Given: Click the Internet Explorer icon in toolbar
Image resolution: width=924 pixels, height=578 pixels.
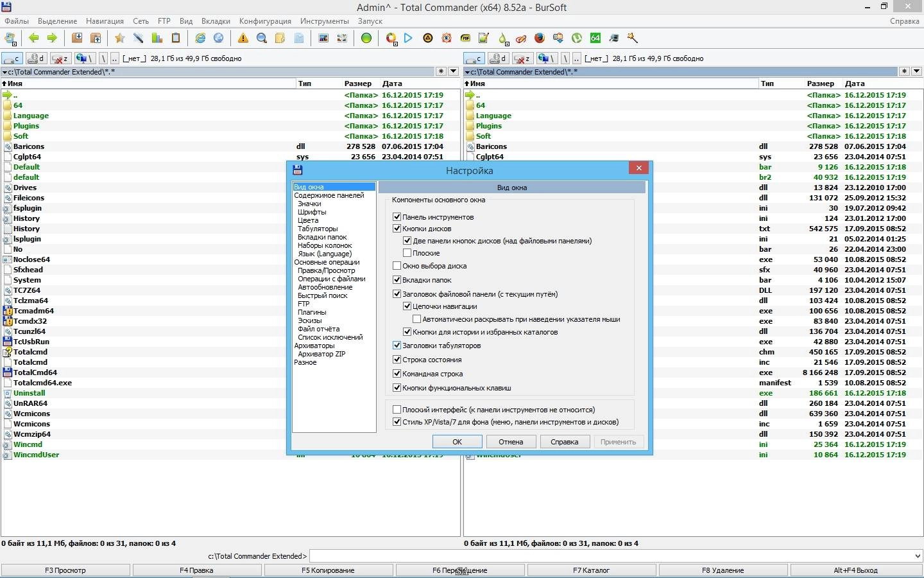Looking at the screenshot, I should pos(200,38).
